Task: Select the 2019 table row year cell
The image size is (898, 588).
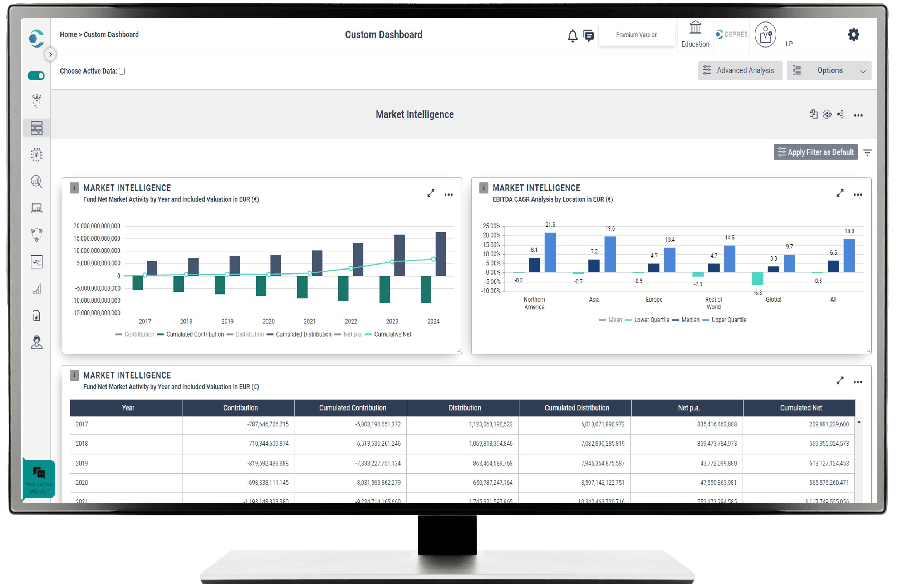Action: coord(126,464)
